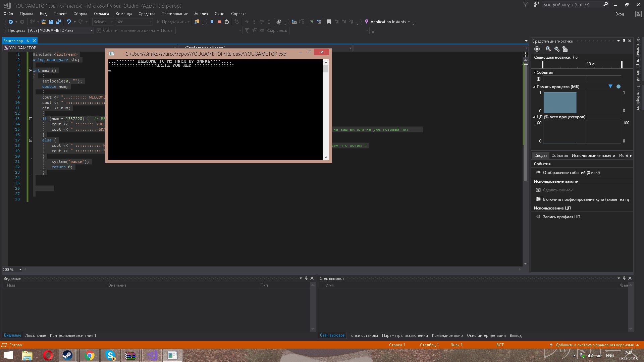Viewport: 644px width, 362px height.
Task: Click Добавить в систему управления версиями
Action: coord(594,345)
